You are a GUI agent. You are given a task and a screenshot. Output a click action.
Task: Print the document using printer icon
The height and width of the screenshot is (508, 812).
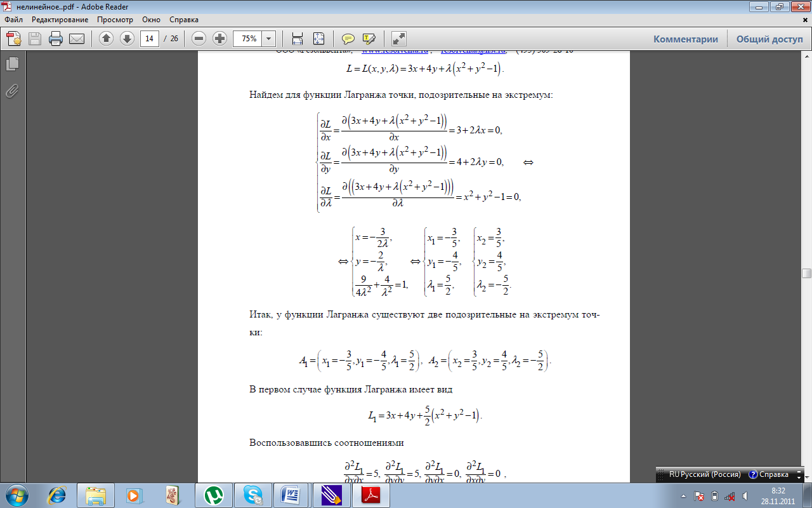pyautogui.click(x=56, y=39)
